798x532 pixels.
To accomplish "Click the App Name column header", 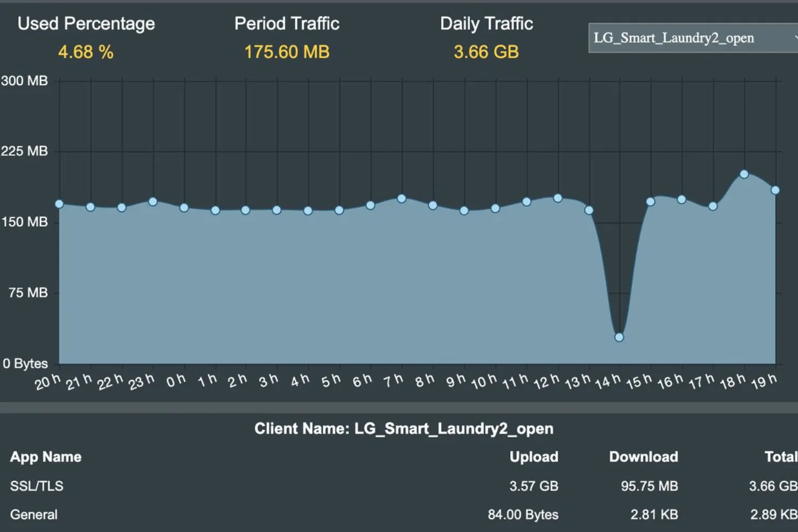I will [x=46, y=457].
